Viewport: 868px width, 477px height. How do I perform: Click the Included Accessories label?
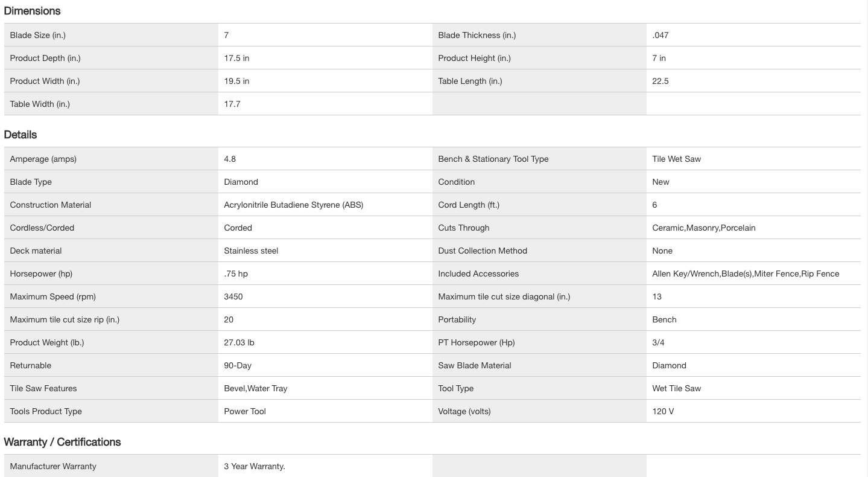coord(478,274)
